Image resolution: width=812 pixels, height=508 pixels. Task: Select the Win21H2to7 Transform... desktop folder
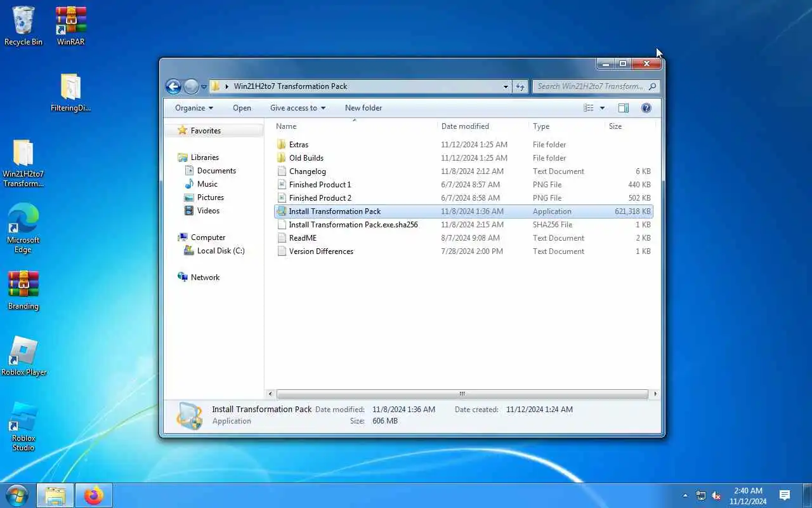pos(23,164)
